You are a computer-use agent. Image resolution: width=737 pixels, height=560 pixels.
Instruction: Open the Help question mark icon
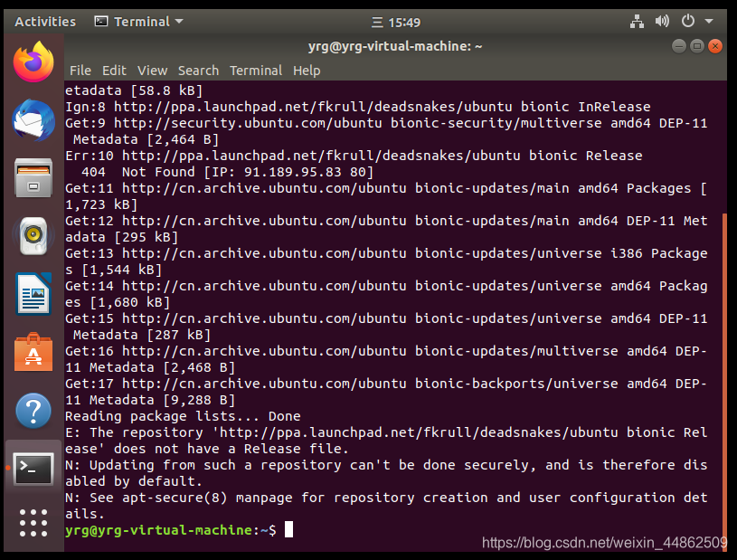pos(33,411)
